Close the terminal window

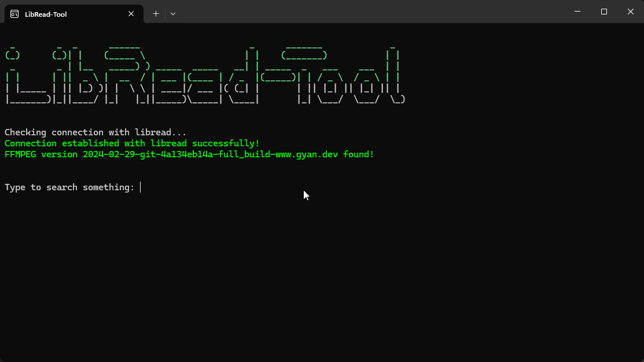(630, 12)
